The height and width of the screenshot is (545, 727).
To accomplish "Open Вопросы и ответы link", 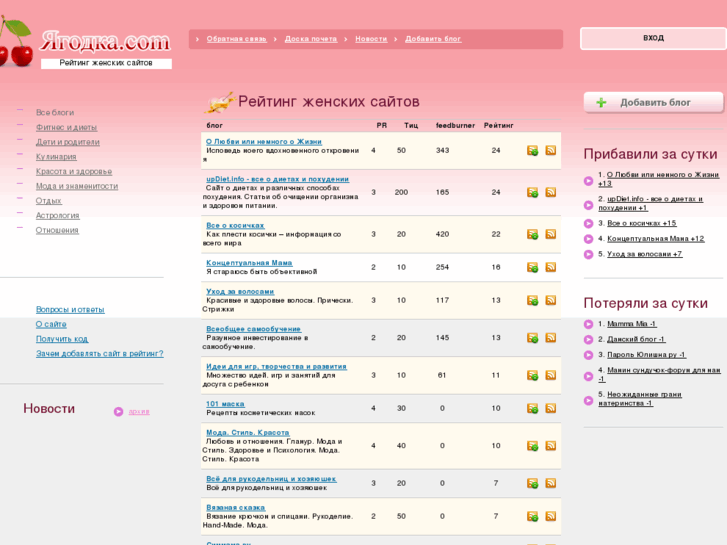I will click(x=70, y=310).
